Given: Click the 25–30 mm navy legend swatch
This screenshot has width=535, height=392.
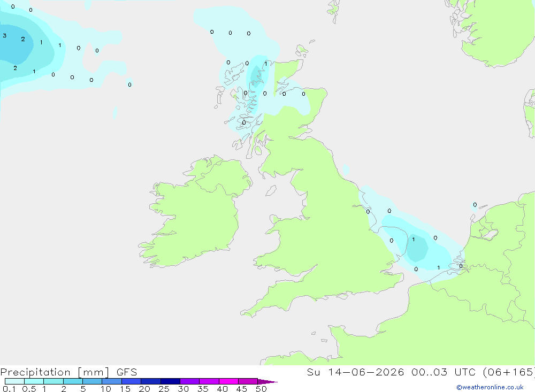Looking at the screenshot, I should (x=170, y=381).
